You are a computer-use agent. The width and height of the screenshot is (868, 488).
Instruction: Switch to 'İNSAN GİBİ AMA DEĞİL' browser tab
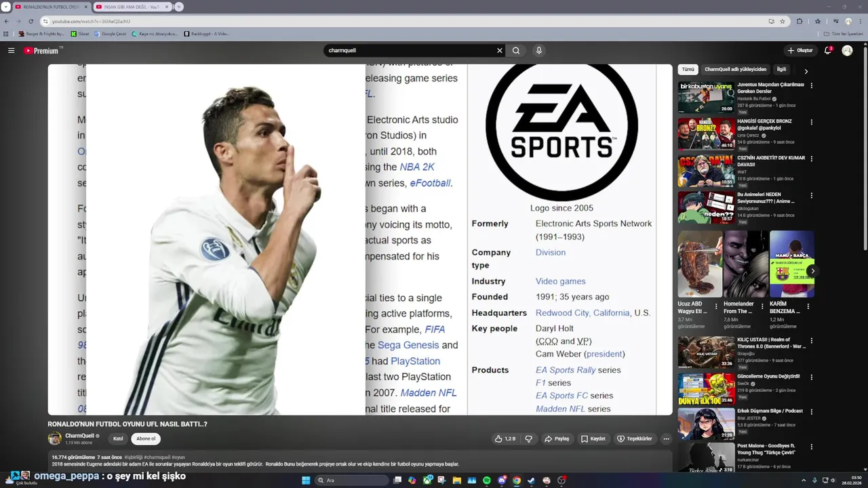pyautogui.click(x=132, y=7)
